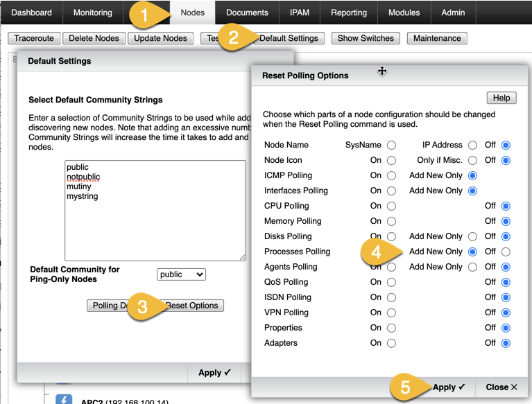This screenshot has width=532, height=404.
Task: Click the Default Settings dialog title
Action: (x=60, y=61)
